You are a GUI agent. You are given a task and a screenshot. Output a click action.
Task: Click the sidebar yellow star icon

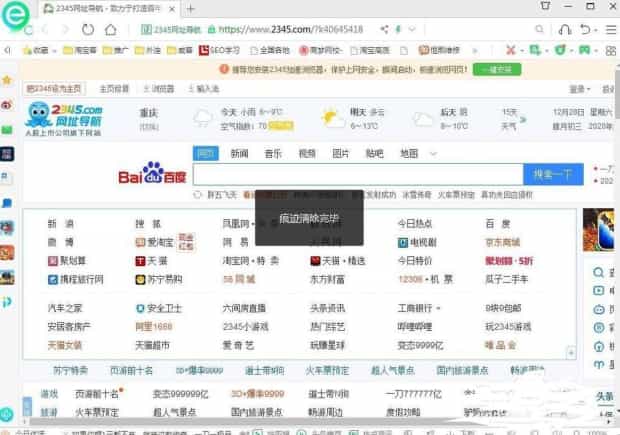pyautogui.click(x=7, y=80)
